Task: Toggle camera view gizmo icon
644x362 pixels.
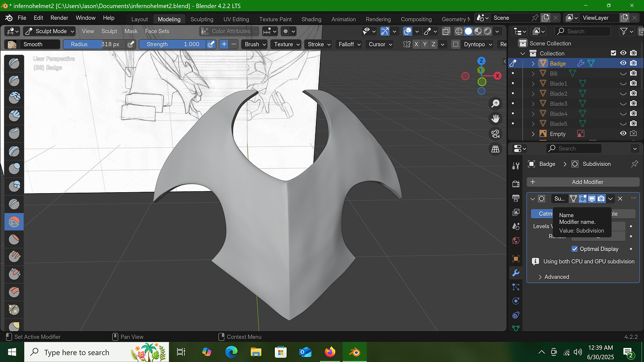Action: [495, 134]
